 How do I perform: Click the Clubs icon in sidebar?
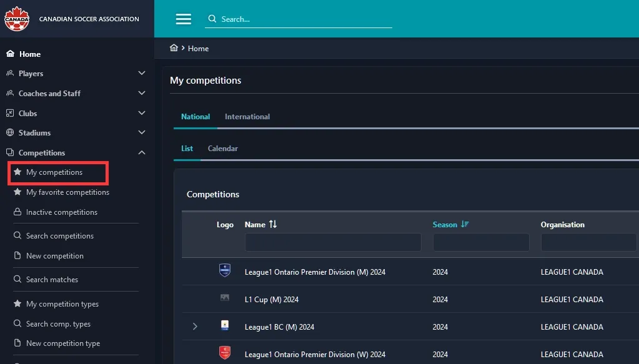10,113
